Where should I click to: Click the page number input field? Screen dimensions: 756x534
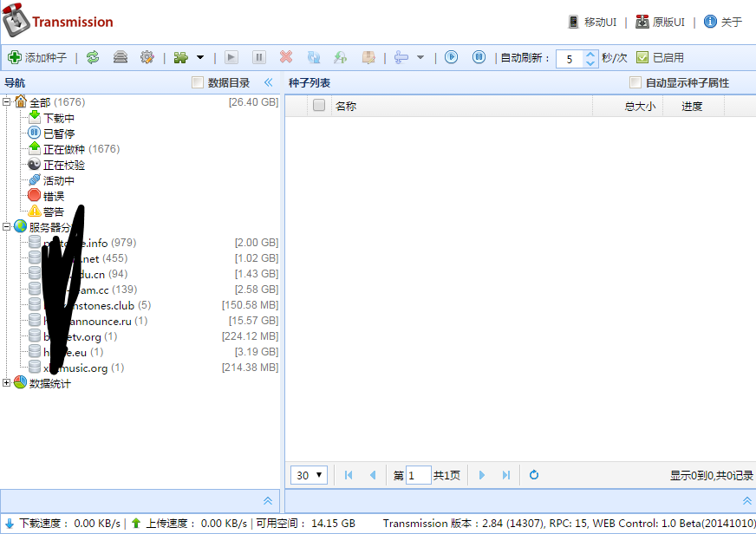tap(418, 475)
